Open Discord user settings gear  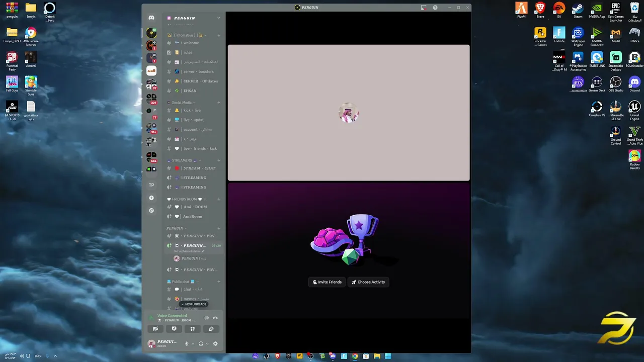pos(215,344)
